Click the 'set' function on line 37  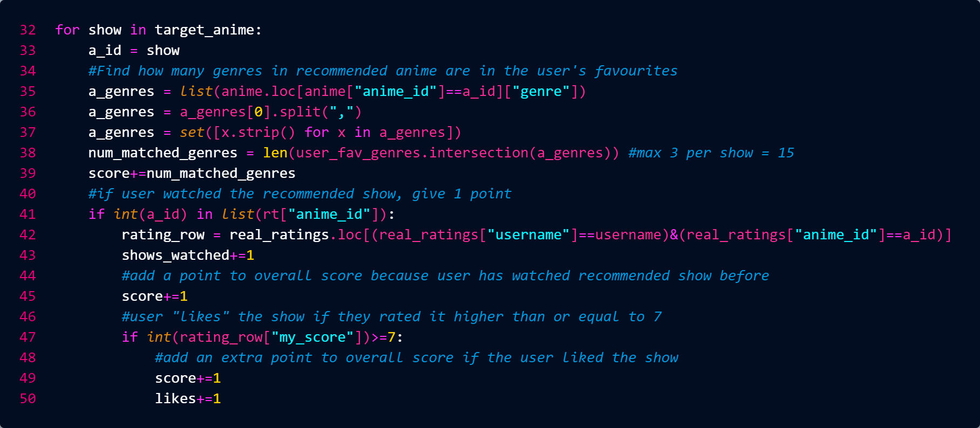(192, 132)
